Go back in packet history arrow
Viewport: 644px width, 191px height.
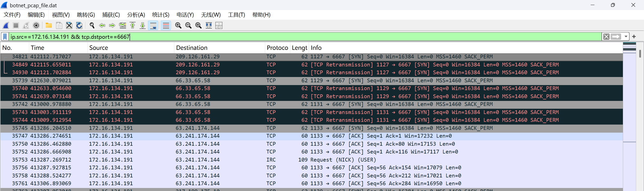102,25
